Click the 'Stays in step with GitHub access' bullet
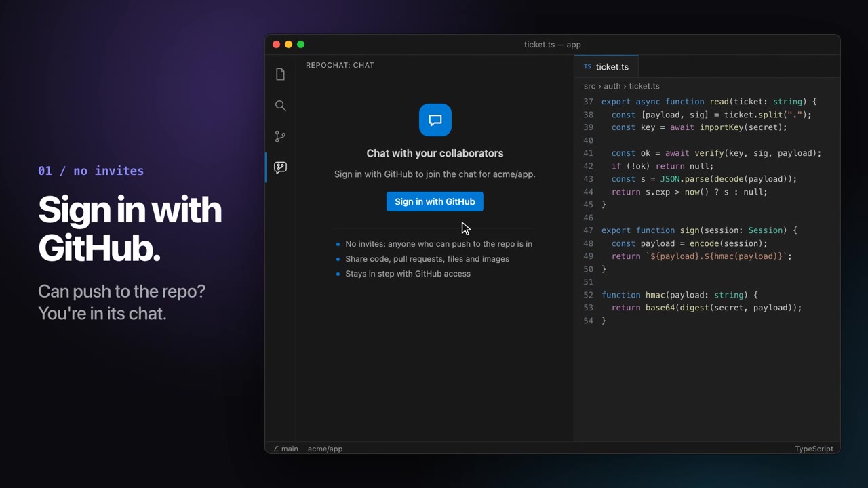Viewport: 868px width, 488px height. [x=408, y=274]
